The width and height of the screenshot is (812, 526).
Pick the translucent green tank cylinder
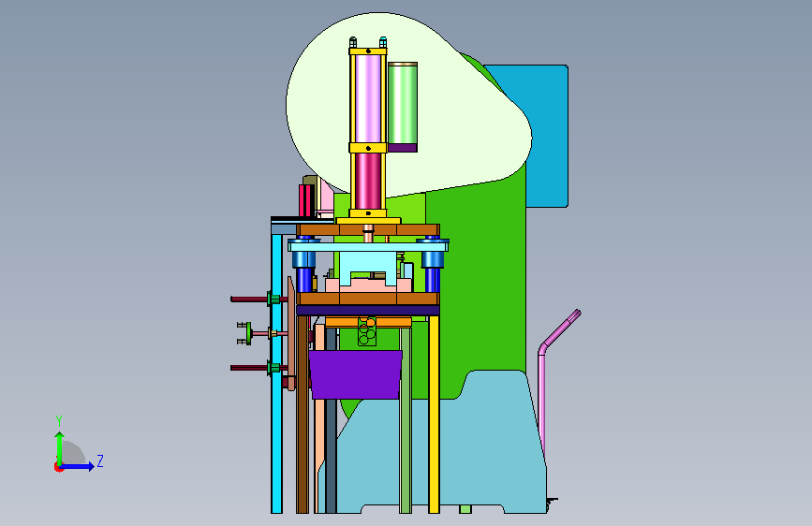click(x=403, y=104)
